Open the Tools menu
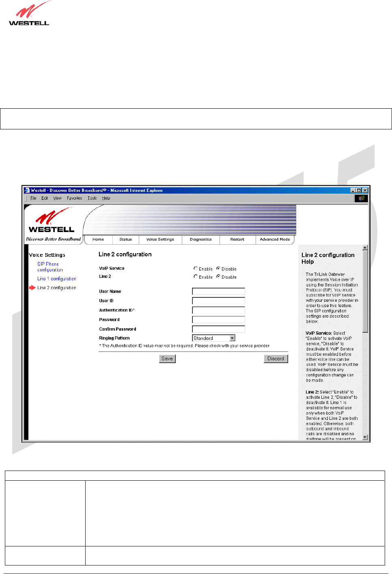Image resolution: width=392 pixels, height=574 pixels. (x=92, y=198)
